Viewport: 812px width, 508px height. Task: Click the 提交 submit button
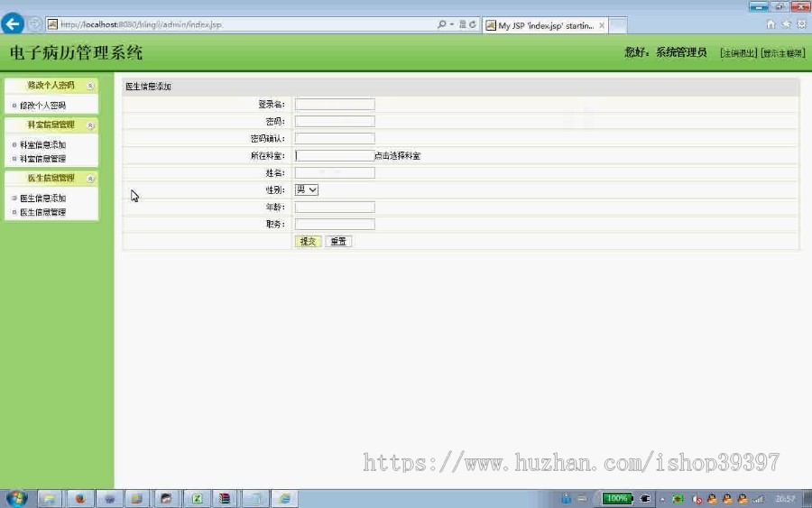[309, 241]
